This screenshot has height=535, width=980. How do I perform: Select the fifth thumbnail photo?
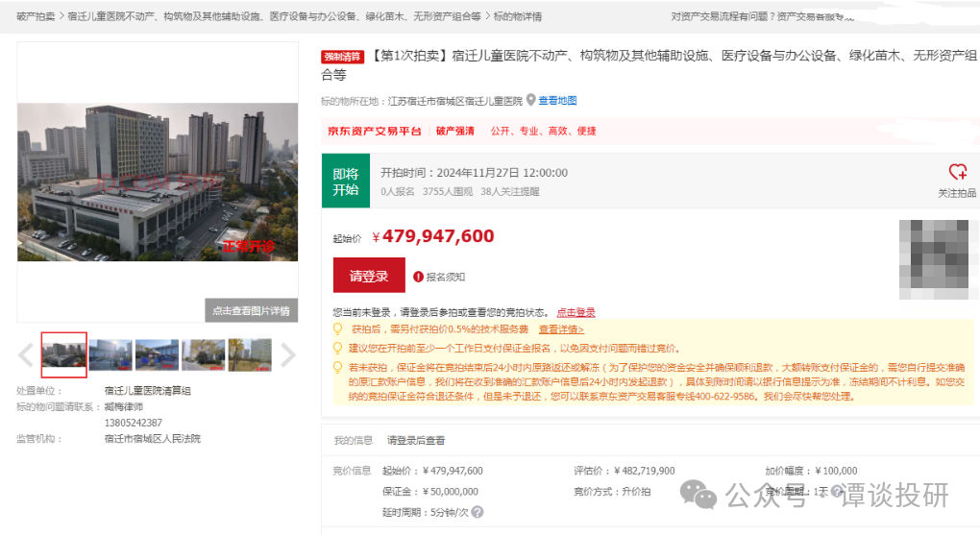coord(250,355)
